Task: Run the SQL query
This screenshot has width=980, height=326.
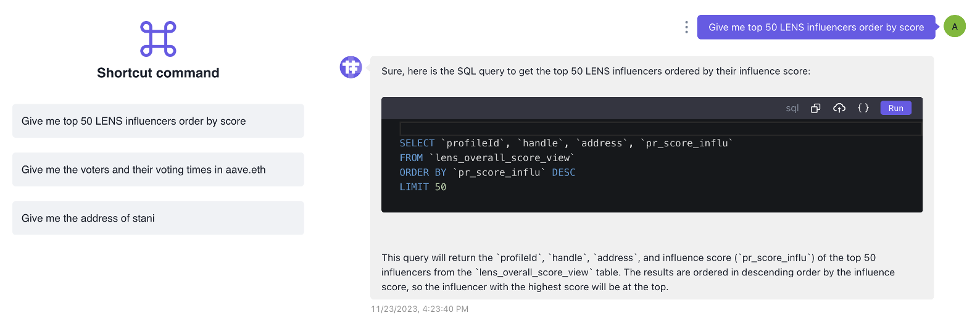Action: pos(895,108)
